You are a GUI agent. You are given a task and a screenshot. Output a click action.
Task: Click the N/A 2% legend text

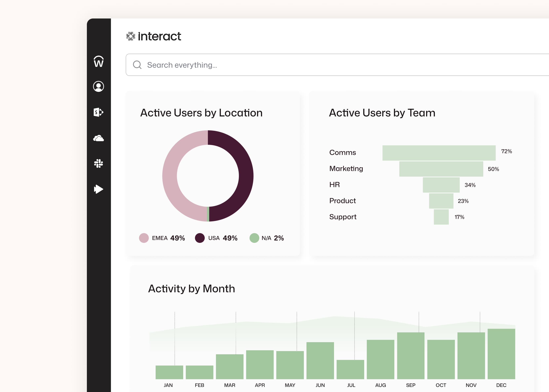click(x=273, y=238)
